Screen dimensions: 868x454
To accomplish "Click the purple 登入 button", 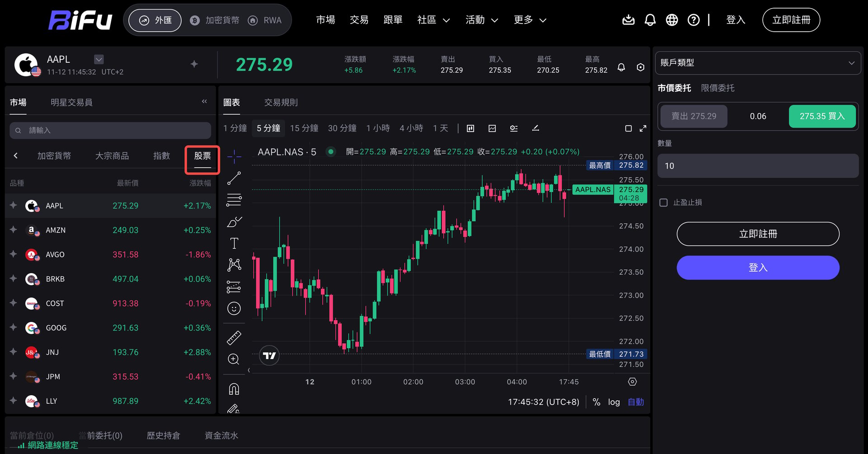I will 758,268.
